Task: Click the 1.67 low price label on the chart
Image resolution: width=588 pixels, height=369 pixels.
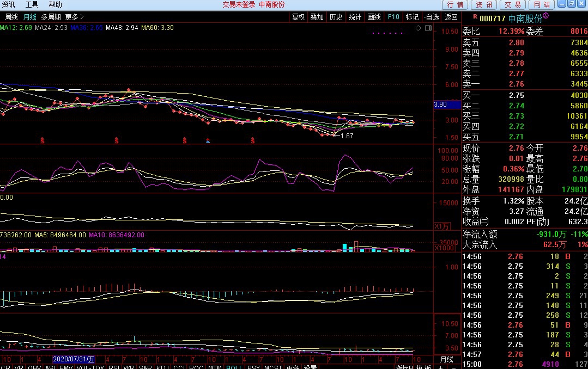Action: click(x=347, y=136)
